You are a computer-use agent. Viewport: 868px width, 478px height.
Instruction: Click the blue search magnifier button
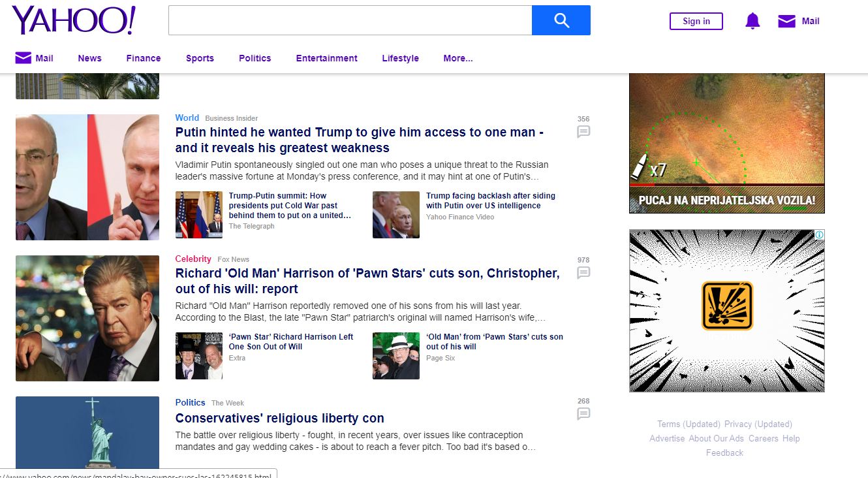(x=561, y=20)
